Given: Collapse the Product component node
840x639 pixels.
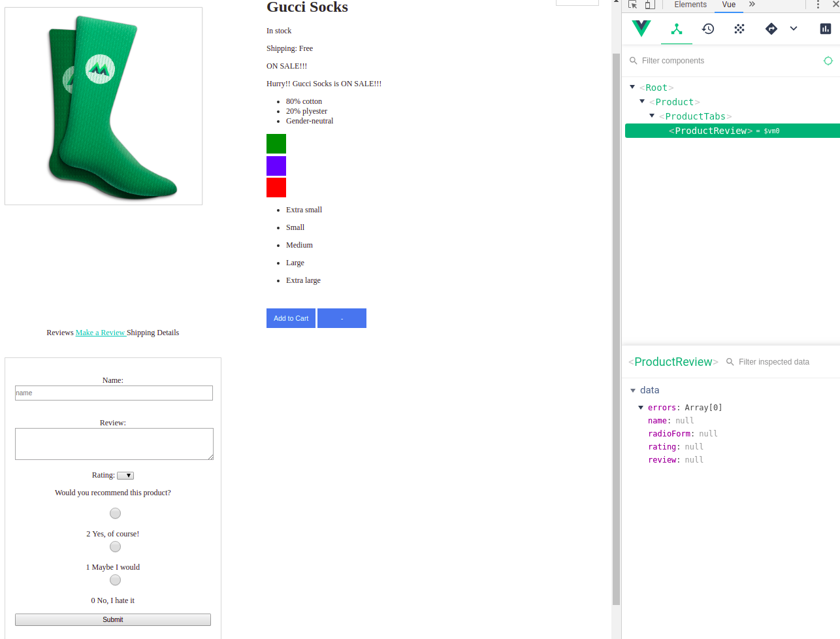Looking at the screenshot, I should pos(642,101).
